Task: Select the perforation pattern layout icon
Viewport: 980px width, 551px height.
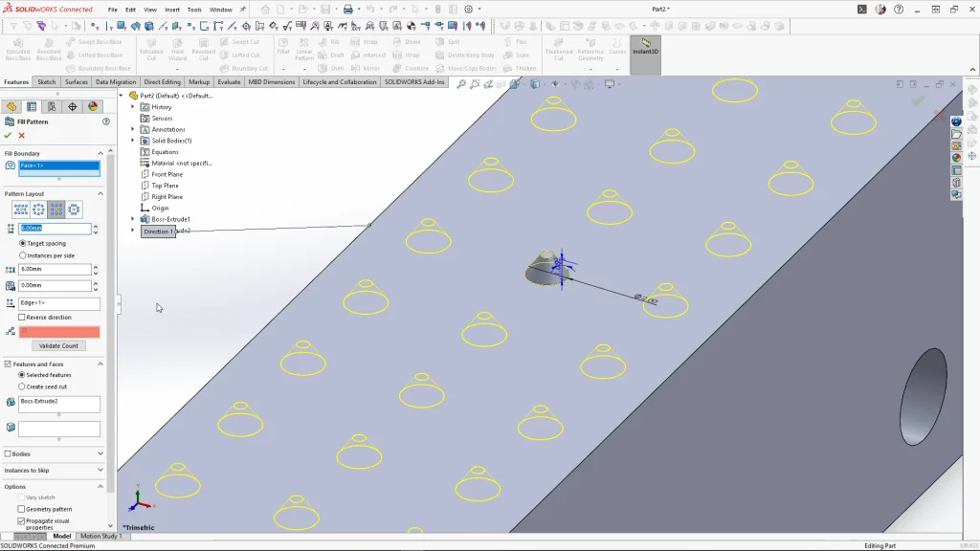Action: click(20, 209)
